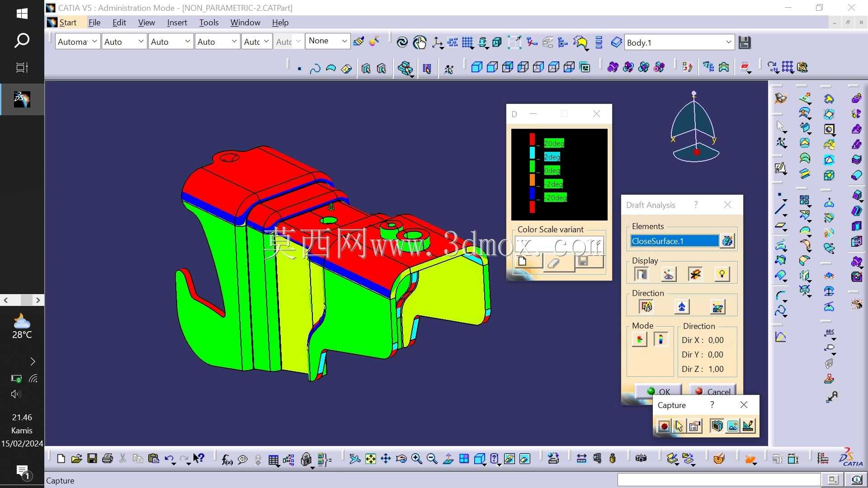The height and width of the screenshot is (488, 868).
Task: Click the Zoom Out magnifier icon
Action: click(x=432, y=459)
